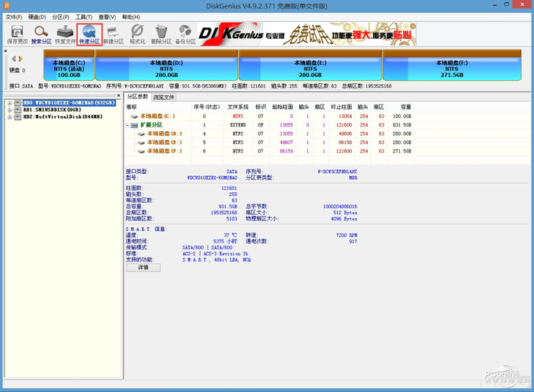Click Volume Label (卷标) column header

[x=158, y=107]
